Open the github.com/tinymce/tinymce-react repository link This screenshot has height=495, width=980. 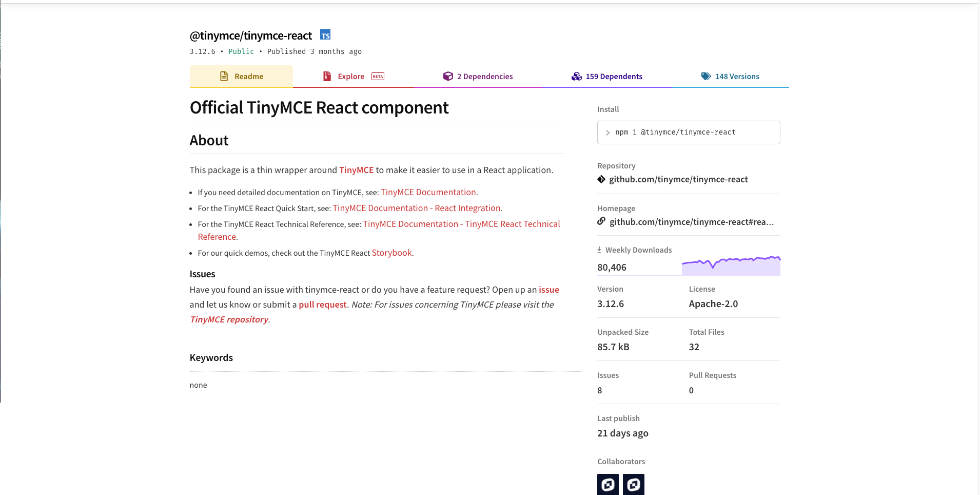click(678, 179)
